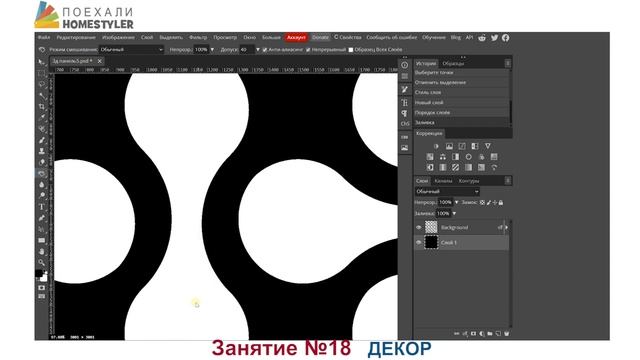Open the Character panel icon
Image resolution: width=640 pixels, height=360 pixels.
[404, 102]
